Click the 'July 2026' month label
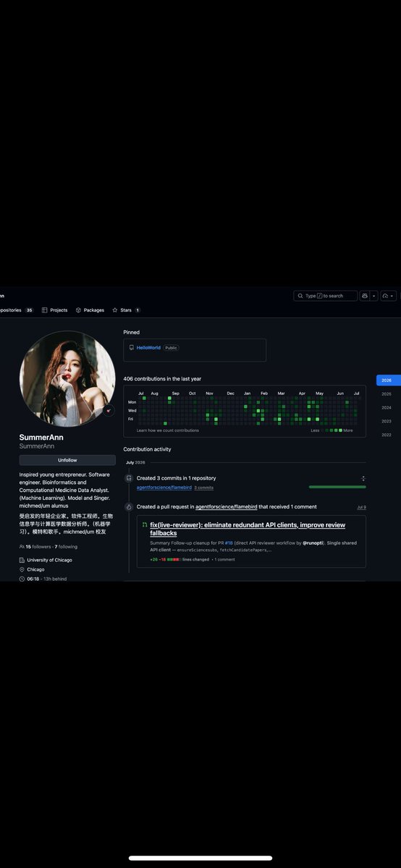Viewport: 401px width, 868px height. [135, 462]
